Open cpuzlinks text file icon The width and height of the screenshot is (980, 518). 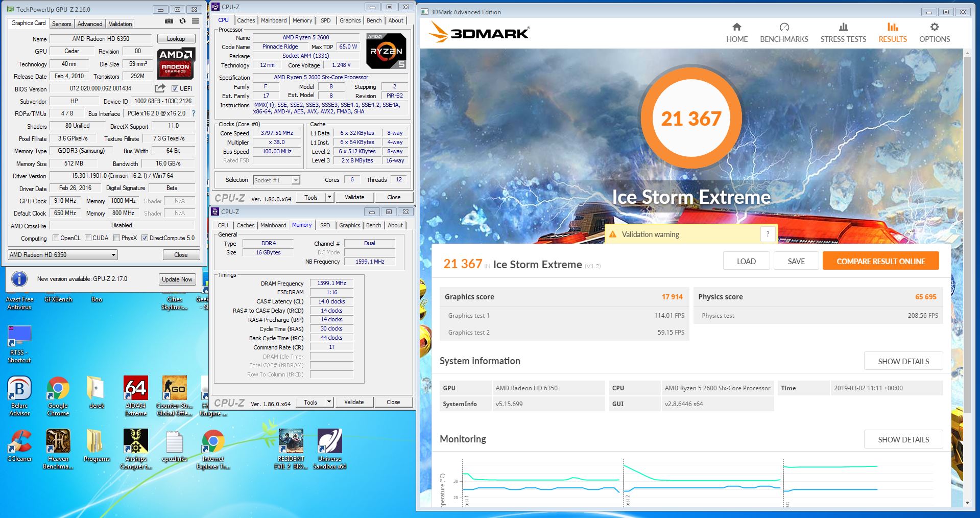point(174,445)
